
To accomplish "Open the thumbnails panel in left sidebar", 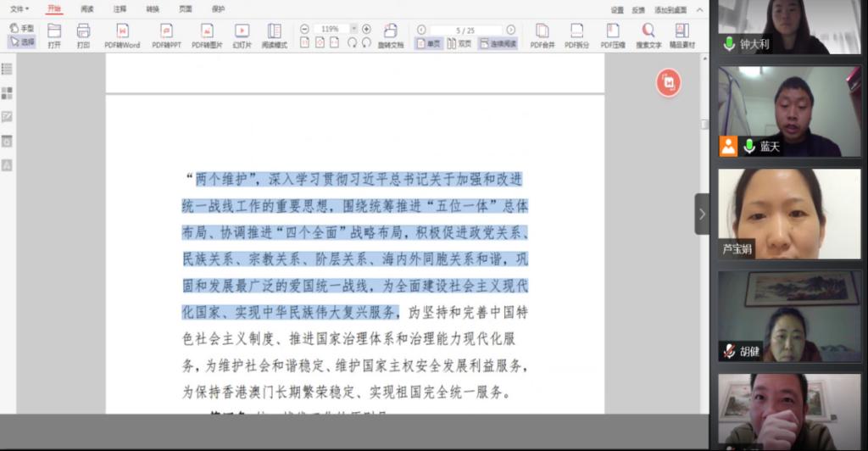I will coord(7,93).
